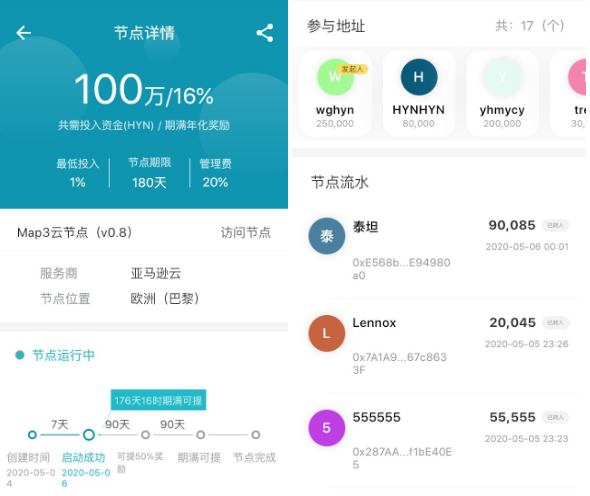Select the HYNHYN avatar circle
The image size is (590, 496).
pyautogui.click(x=419, y=77)
